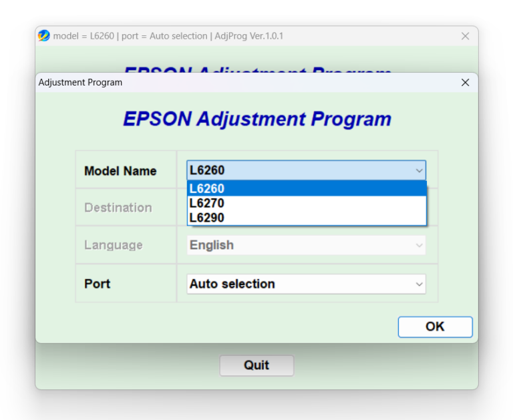The width and height of the screenshot is (513, 420).
Task: Click the AdjProg app icon in title bar
Action: point(44,35)
